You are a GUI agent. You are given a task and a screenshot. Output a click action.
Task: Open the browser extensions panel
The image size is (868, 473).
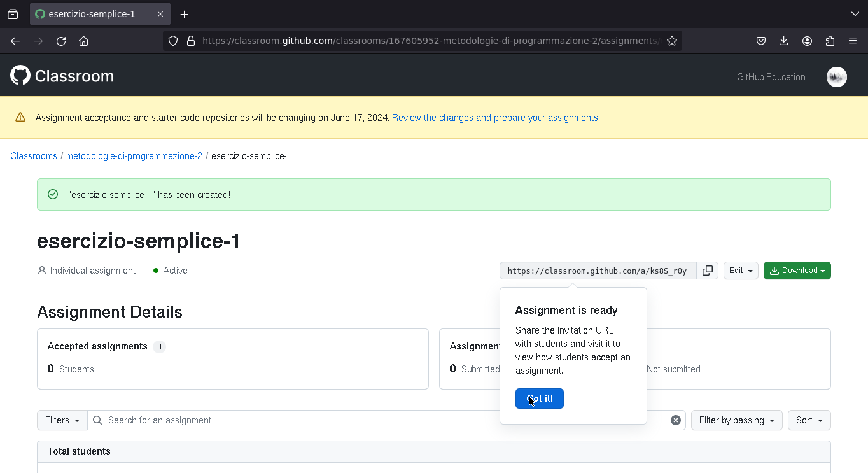click(830, 41)
